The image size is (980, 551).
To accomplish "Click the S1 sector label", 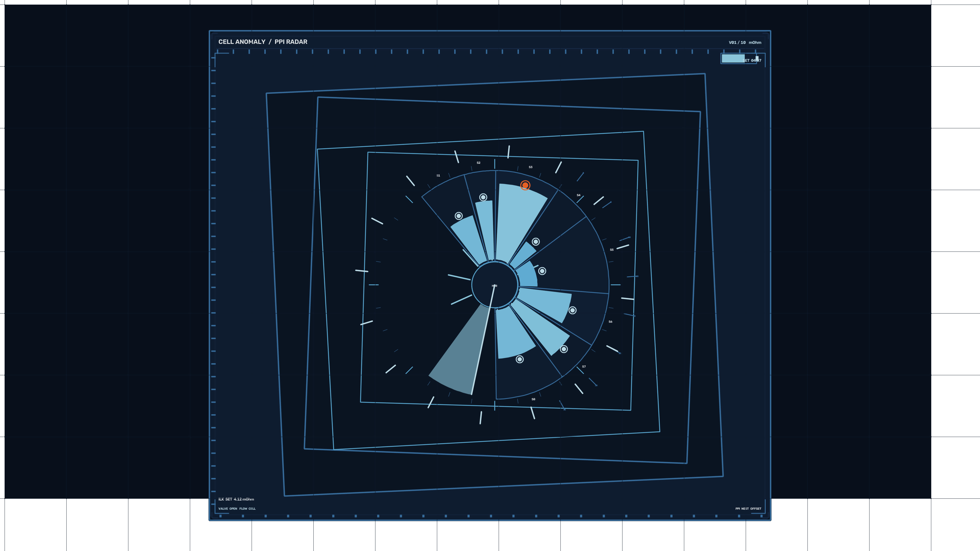I will [438, 175].
